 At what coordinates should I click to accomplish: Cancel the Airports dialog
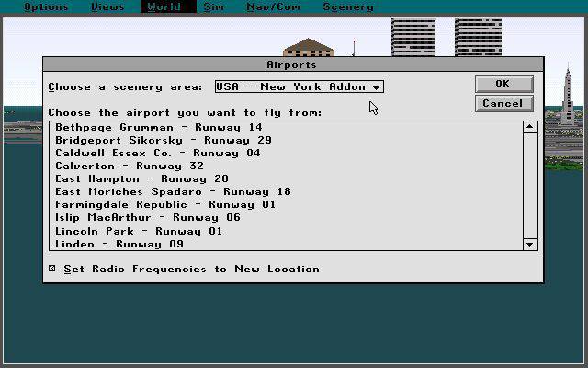(503, 103)
